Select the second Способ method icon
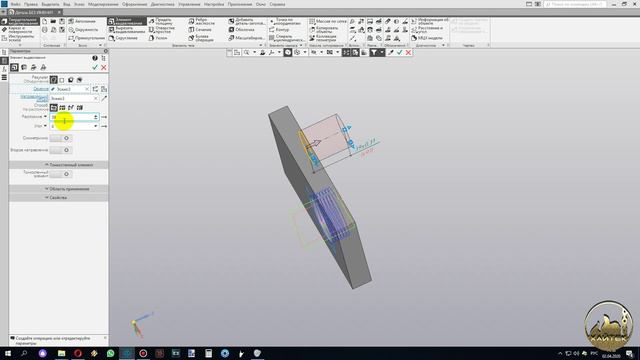Image resolution: width=640 pixels, height=360 pixels. (62, 107)
